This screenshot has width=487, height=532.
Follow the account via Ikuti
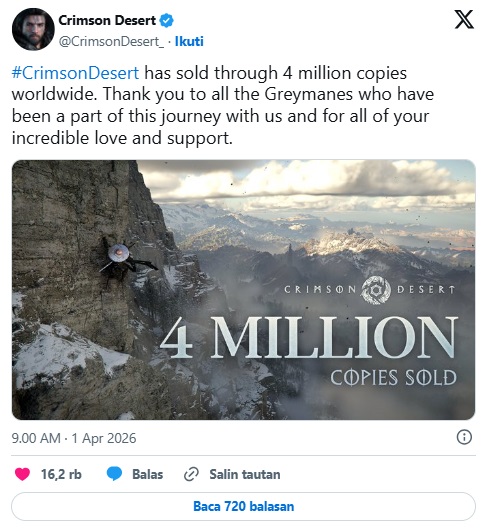pyautogui.click(x=189, y=41)
